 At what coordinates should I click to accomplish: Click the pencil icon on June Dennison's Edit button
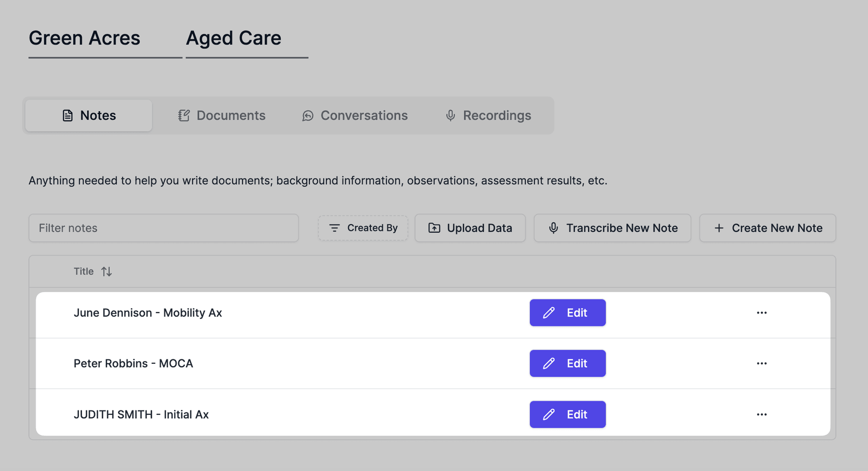(x=548, y=312)
